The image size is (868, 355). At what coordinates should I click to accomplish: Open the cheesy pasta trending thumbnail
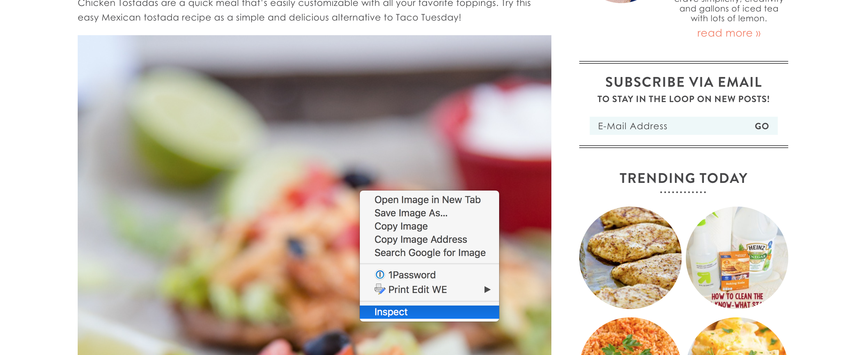[x=737, y=336]
